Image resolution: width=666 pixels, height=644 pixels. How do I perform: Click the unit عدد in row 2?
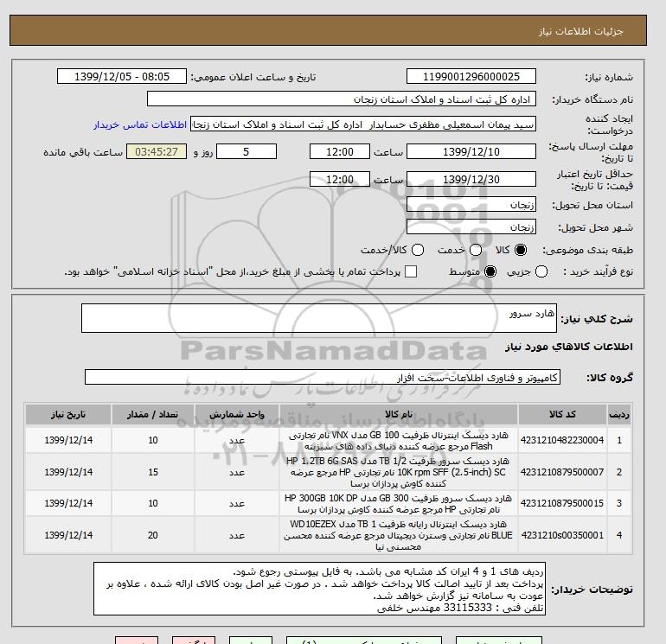tap(237, 473)
